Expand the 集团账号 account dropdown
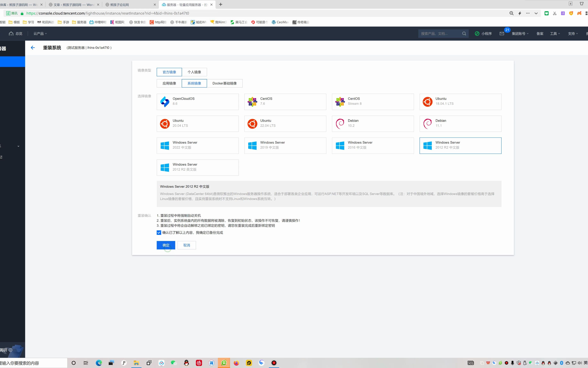 click(x=520, y=34)
